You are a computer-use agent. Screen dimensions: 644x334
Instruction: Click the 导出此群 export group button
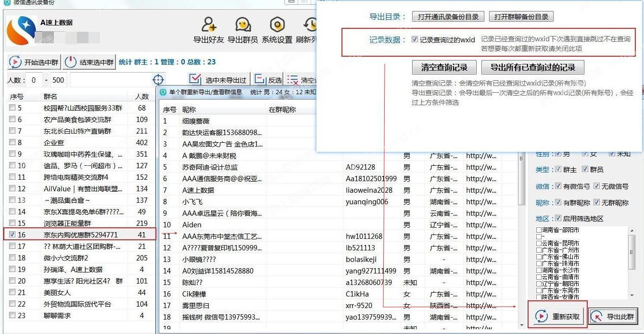[613, 316]
